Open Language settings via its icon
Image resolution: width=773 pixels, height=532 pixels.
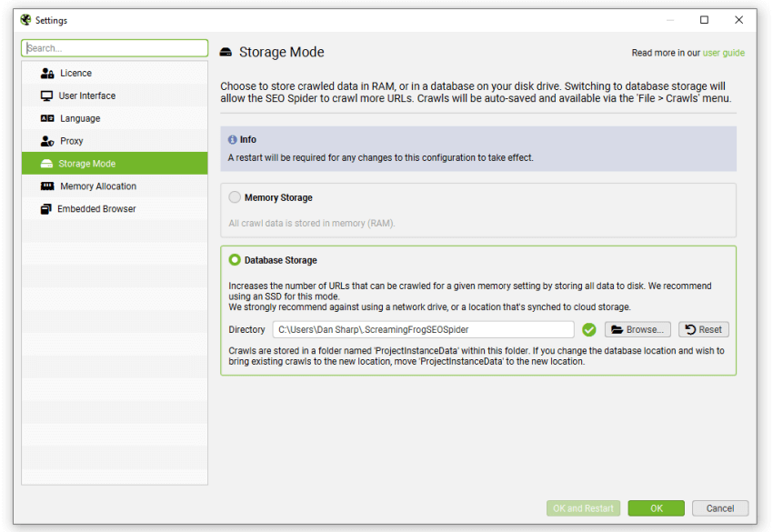pyautogui.click(x=46, y=118)
